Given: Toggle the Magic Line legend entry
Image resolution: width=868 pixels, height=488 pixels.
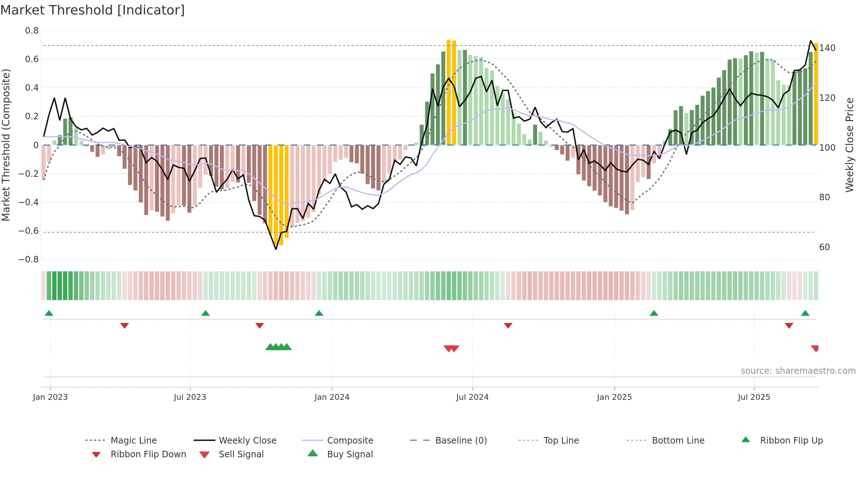Looking at the screenshot, I should [121, 440].
